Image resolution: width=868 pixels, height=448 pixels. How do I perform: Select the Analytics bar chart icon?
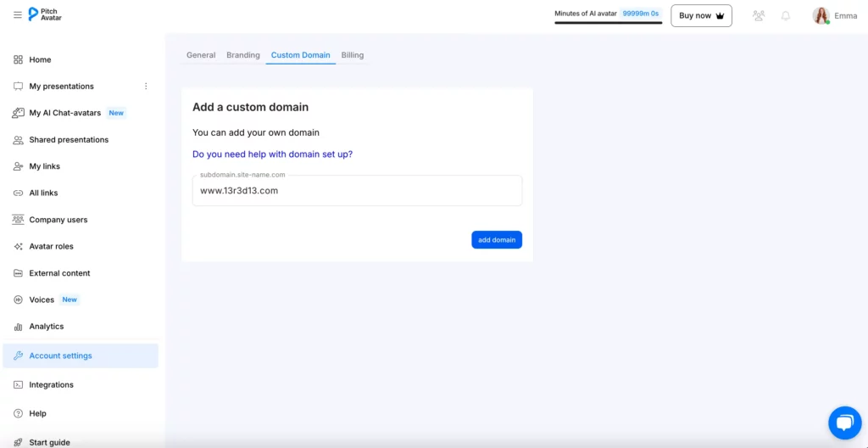[19, 327]
